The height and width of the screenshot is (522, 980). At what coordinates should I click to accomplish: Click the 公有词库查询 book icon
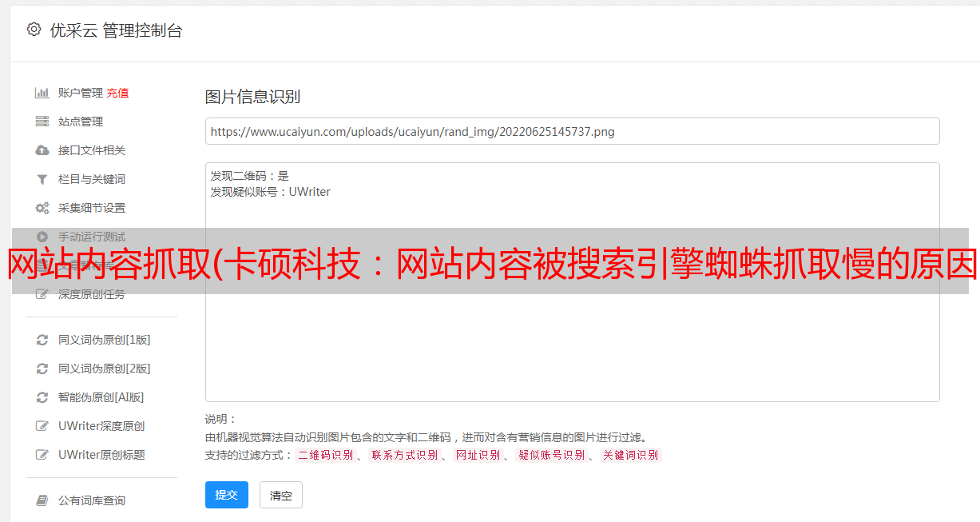coord(42,500)
